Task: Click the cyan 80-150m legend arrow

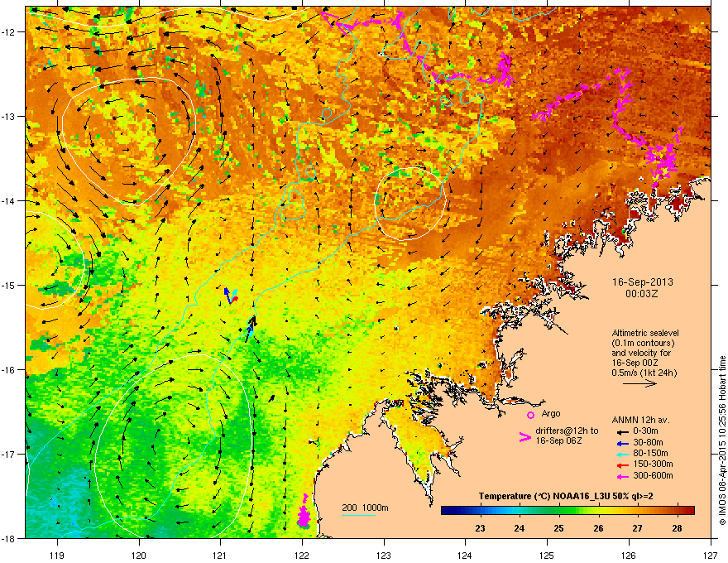Action: (622, 454)
